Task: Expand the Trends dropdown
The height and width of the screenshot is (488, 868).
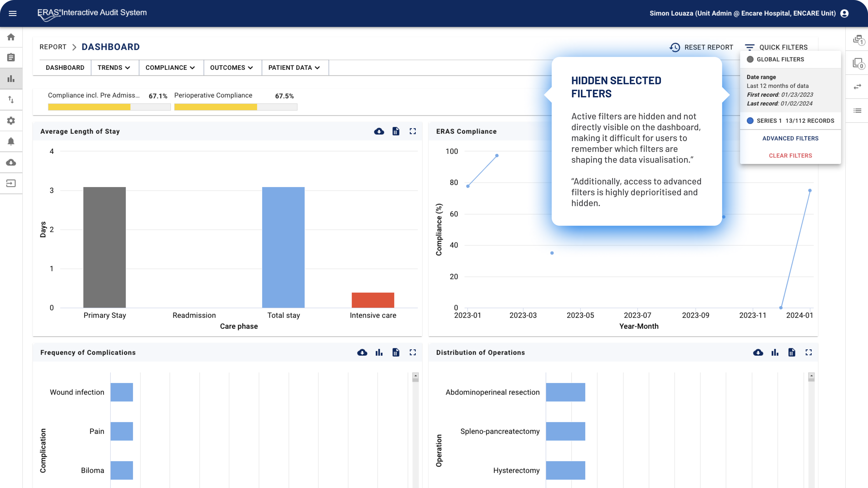Action: click(114, 68)
